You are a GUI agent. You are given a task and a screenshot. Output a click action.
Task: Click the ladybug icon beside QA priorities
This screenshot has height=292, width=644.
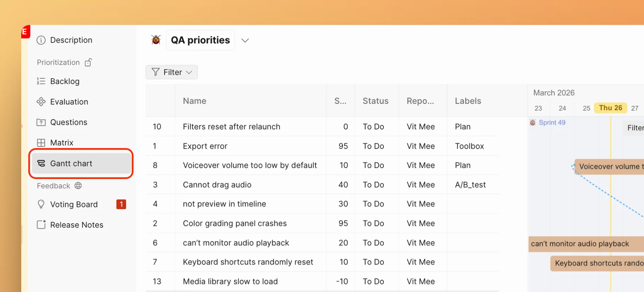[x=156, y=40]
